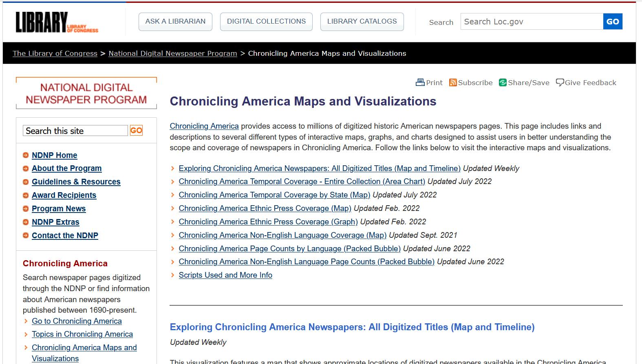Viewport: 642px width, 364px height.
Task: Click Subscribe link
Action: click(475, 83)
